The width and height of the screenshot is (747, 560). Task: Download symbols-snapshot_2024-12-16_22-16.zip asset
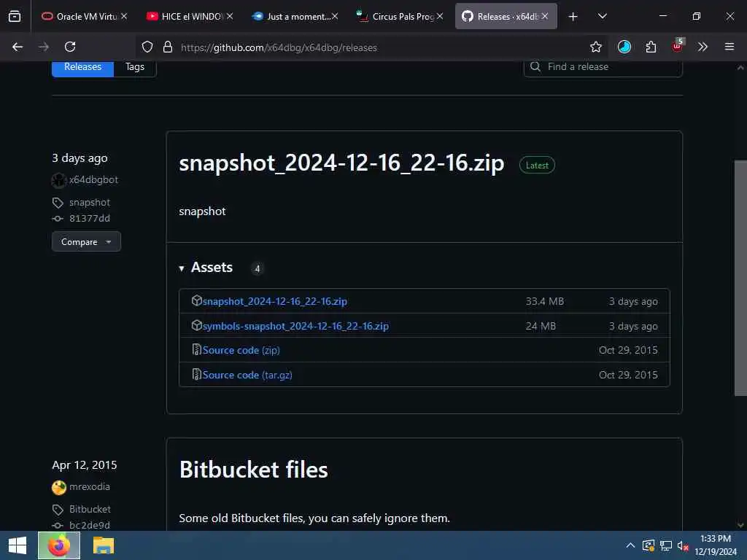(x=295, y=326)
